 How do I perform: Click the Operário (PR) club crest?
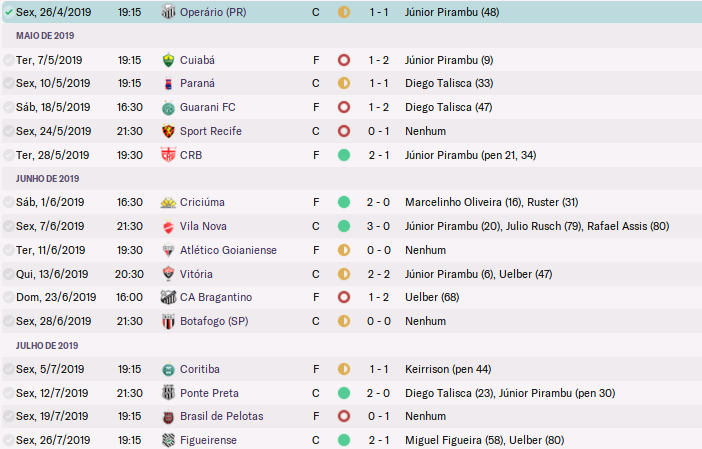(168, 12)
